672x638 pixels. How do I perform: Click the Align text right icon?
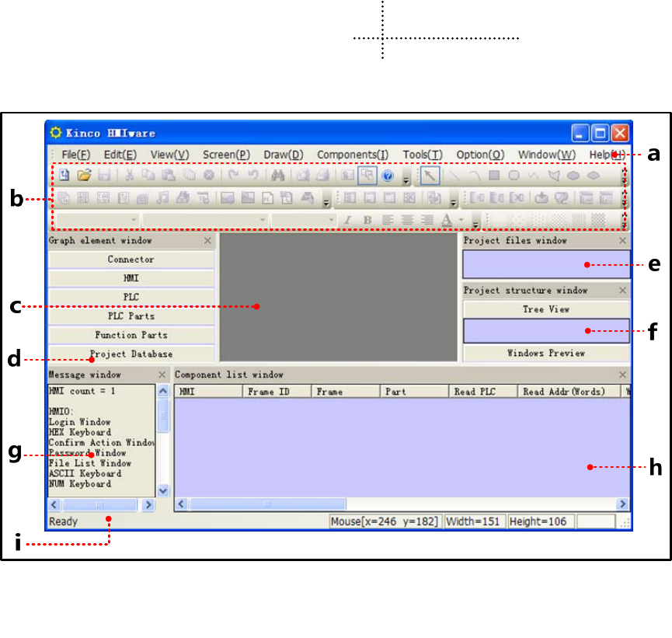(x=427, y=220)
